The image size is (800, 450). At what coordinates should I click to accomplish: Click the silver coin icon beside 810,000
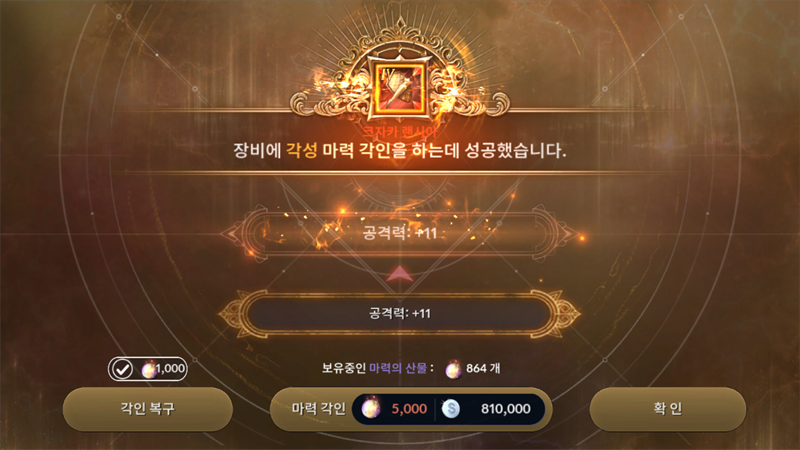coord(451,409)
